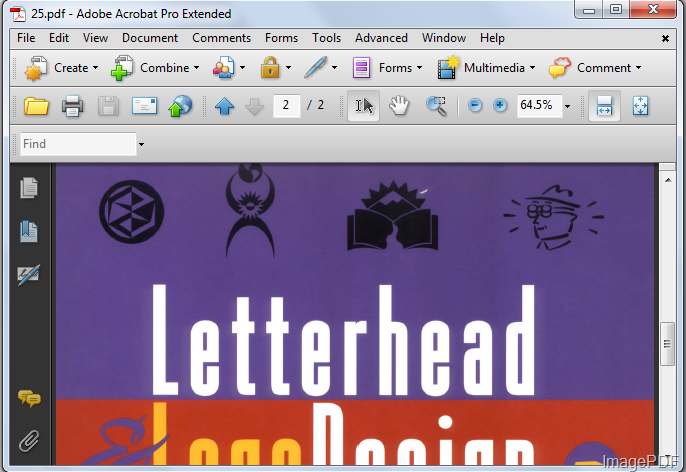
Task: Open the Tools menu
Action: click(x=326, y=38)
